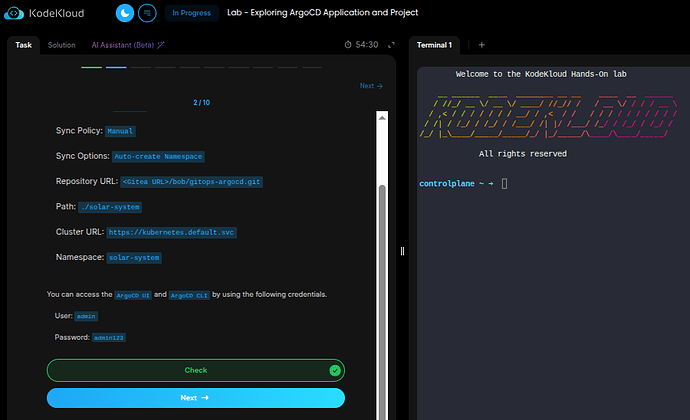Click the admin123 password value
This screenshot has height=420, width=690.
pyautogui.click(x=109, y=338)
